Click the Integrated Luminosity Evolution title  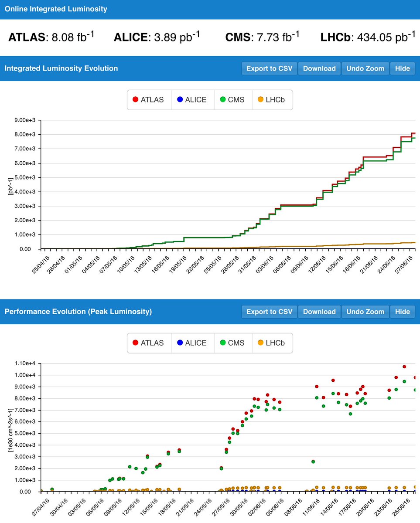[61, 68]
